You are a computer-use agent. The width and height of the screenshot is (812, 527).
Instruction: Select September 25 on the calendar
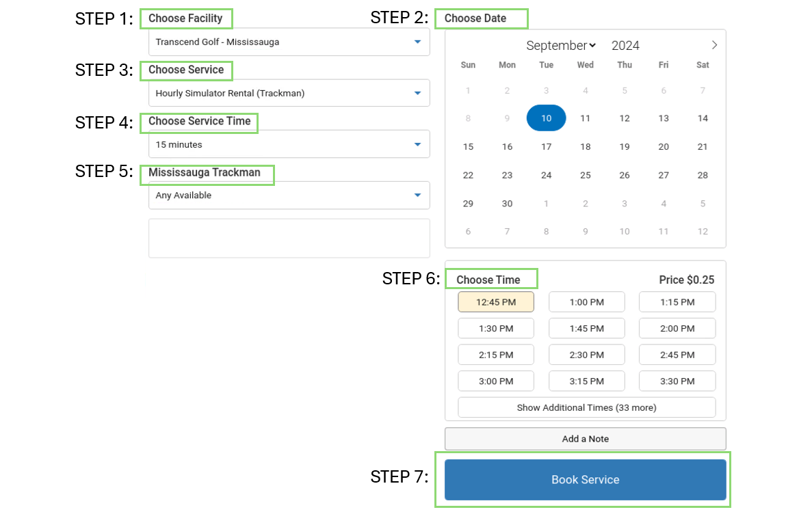585,175
